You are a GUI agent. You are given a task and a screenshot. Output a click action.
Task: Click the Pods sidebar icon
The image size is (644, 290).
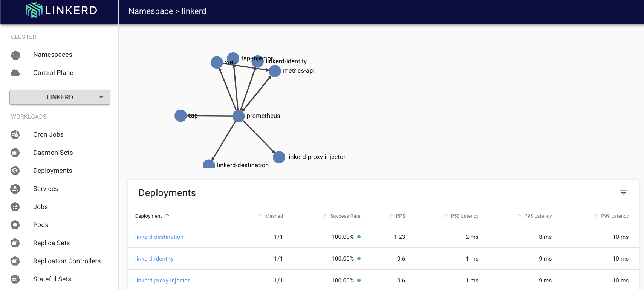tap(15, 225)
